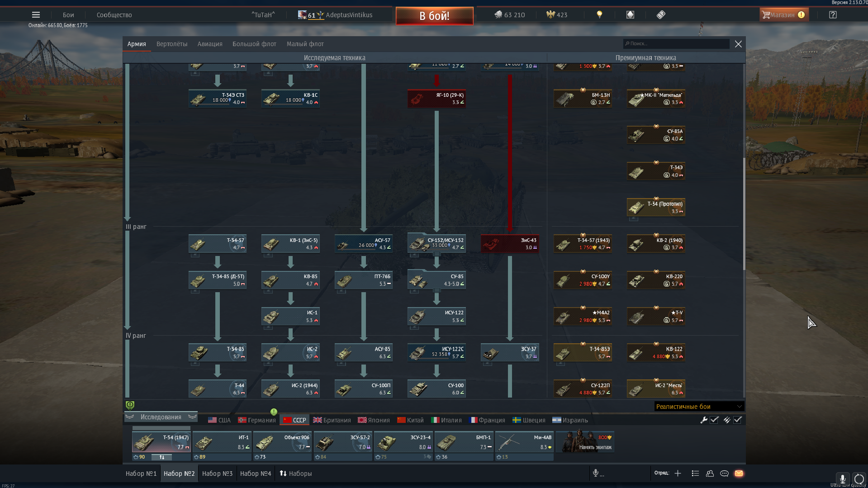Select the Япония nation tab
Image resolution: width=868 pixels, height=488 pixels.
[x=374, y=420]
